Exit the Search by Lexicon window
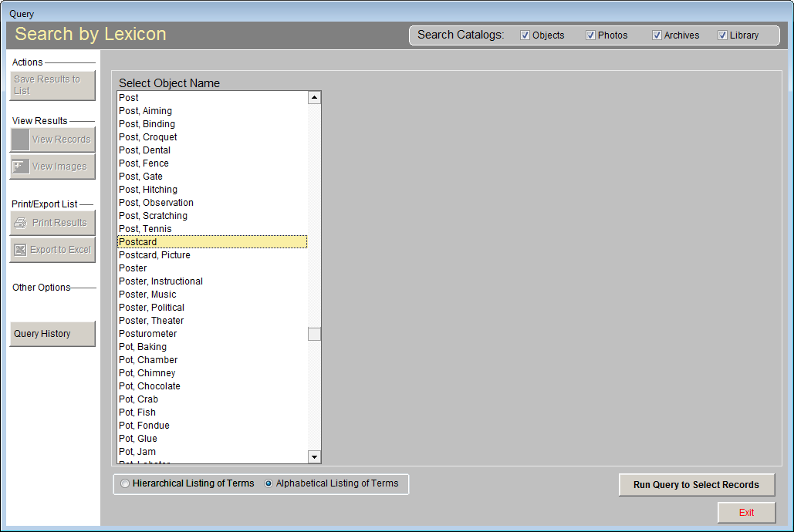Viewport: 794px width, 532px height. point(746,512)
